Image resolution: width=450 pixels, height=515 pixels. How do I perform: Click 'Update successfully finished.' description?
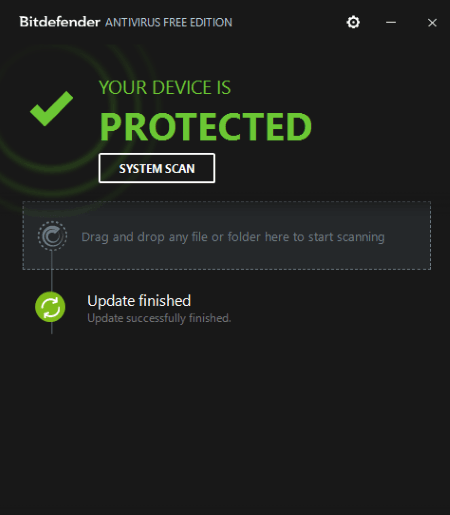tap(159, 318)
